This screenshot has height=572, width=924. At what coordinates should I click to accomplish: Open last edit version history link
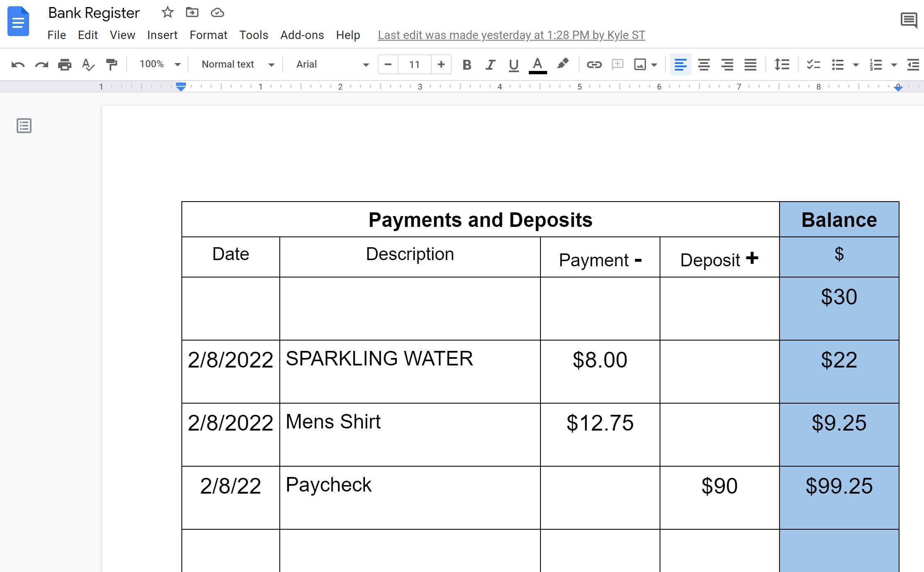coord(511,35)
